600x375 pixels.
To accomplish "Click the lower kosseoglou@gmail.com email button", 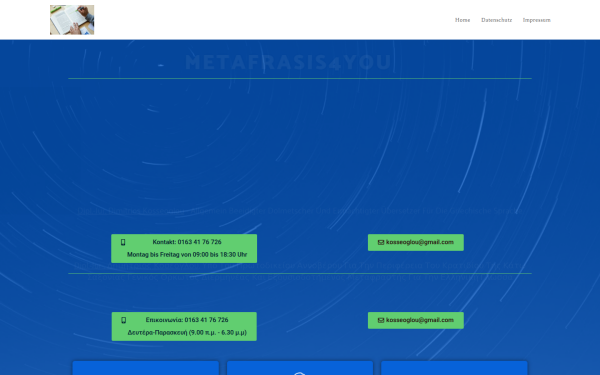I will coord(416,320).
